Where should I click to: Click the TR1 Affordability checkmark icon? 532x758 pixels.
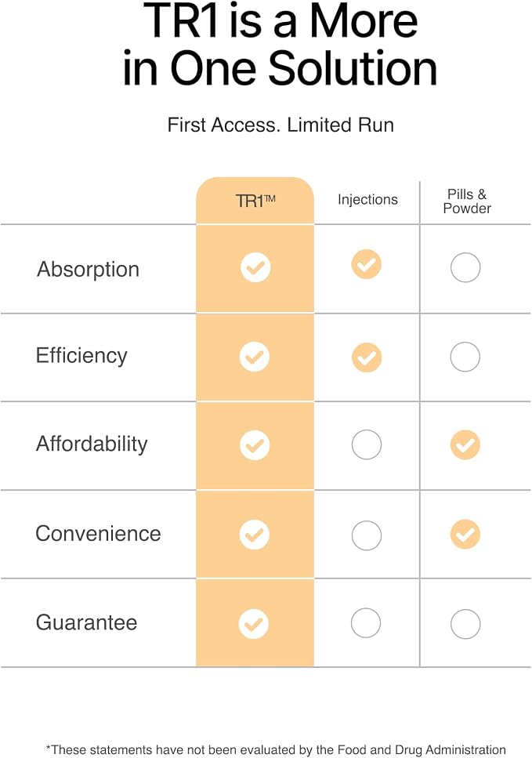coord(255,445)
